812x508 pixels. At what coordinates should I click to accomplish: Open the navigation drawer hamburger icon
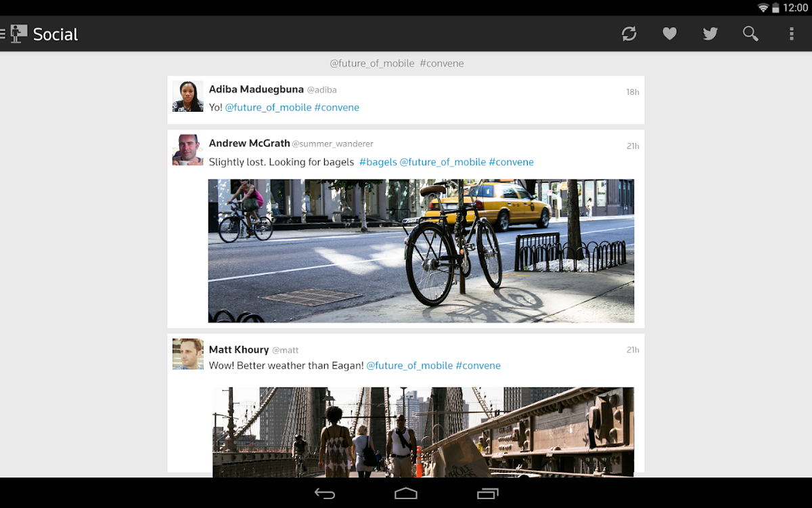coord(3,34)
